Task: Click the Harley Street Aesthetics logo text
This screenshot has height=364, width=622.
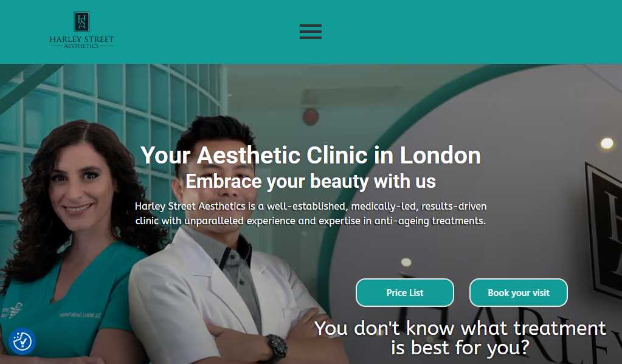Action: click(x=81, y=42)
